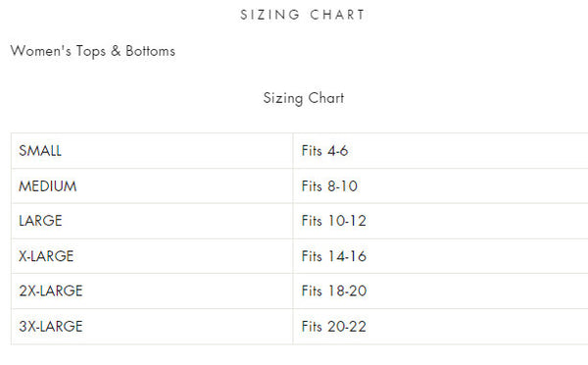588x365 pixels.
Task: Click the Fits 10-12 cell
Action: click(441, 221)
